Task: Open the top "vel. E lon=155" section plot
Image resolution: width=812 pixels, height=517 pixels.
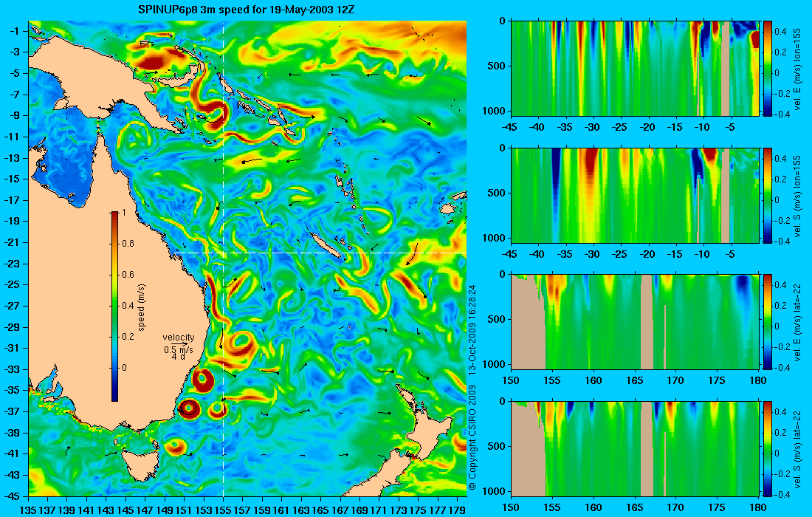Action: [635, 69]
